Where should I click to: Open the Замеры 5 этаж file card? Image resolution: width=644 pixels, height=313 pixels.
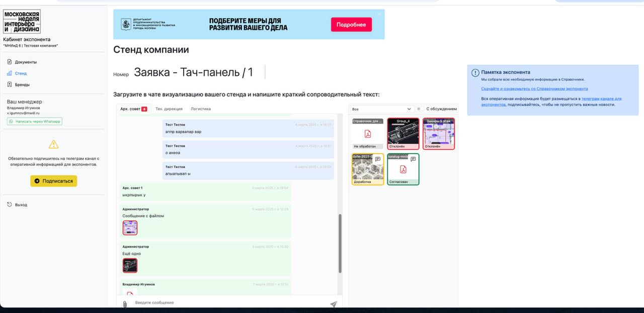click(x=438, y=134)
